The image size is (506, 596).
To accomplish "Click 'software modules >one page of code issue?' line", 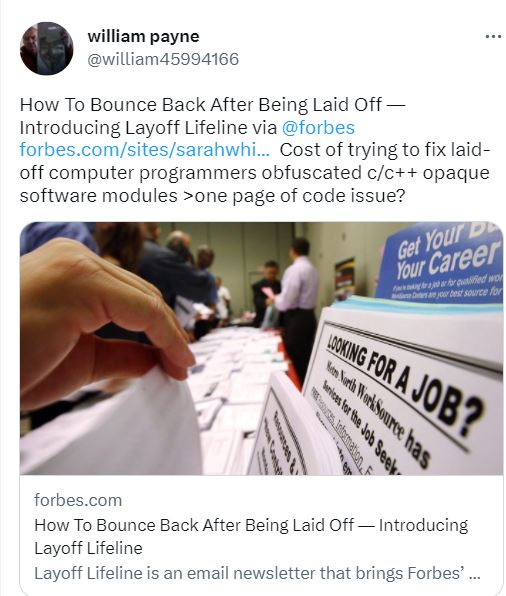I will pos(212,196).
